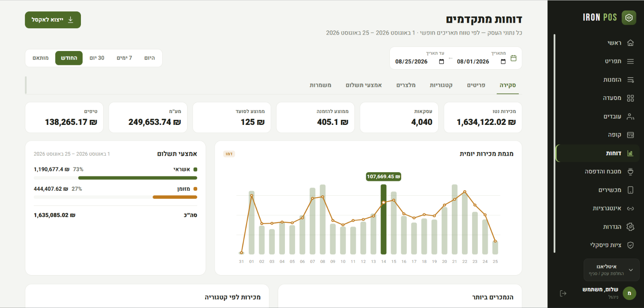This screenshot has height=308, width=644.
Task: Expand the איטליאנו business switcher
Action: click(612, 270)
